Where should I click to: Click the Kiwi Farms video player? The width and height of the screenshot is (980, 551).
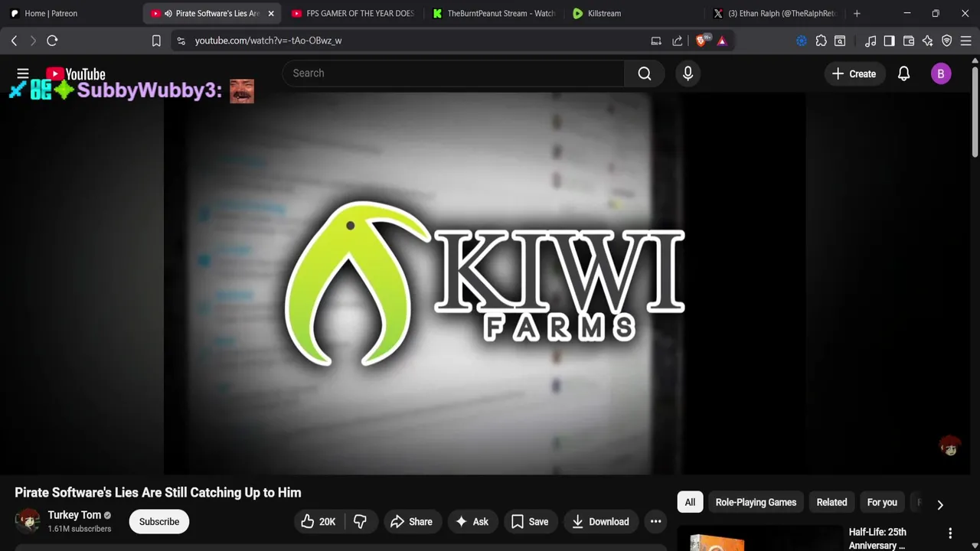coord(485,283)
